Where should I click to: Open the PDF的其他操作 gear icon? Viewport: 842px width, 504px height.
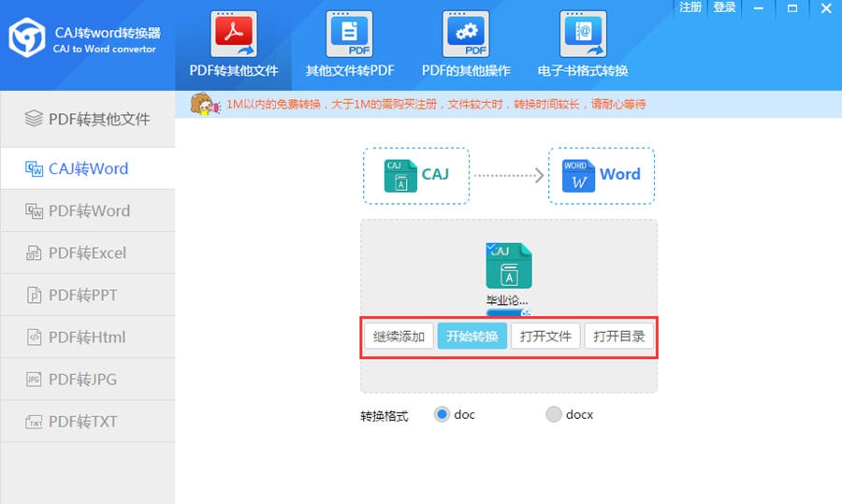click(x=466, y=35)
